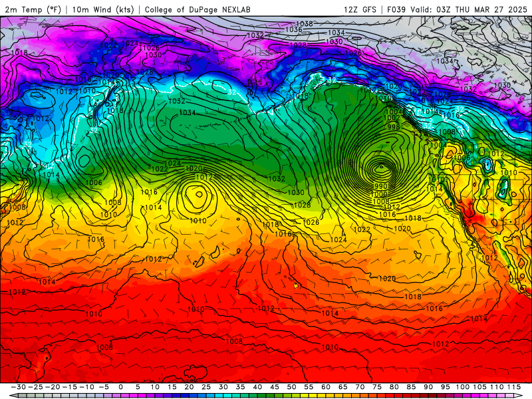
Task: Click the 20 value on temperature scale
Action: click(189, 387)
